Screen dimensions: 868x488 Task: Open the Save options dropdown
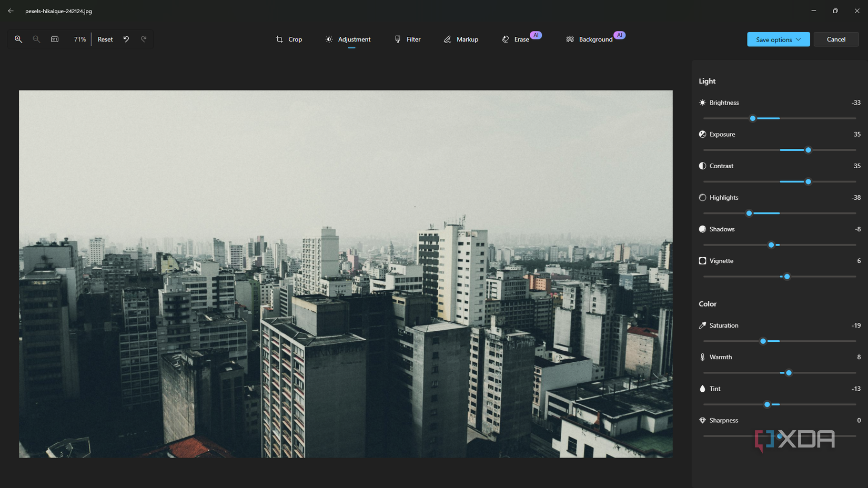click(x=778, y=39)
